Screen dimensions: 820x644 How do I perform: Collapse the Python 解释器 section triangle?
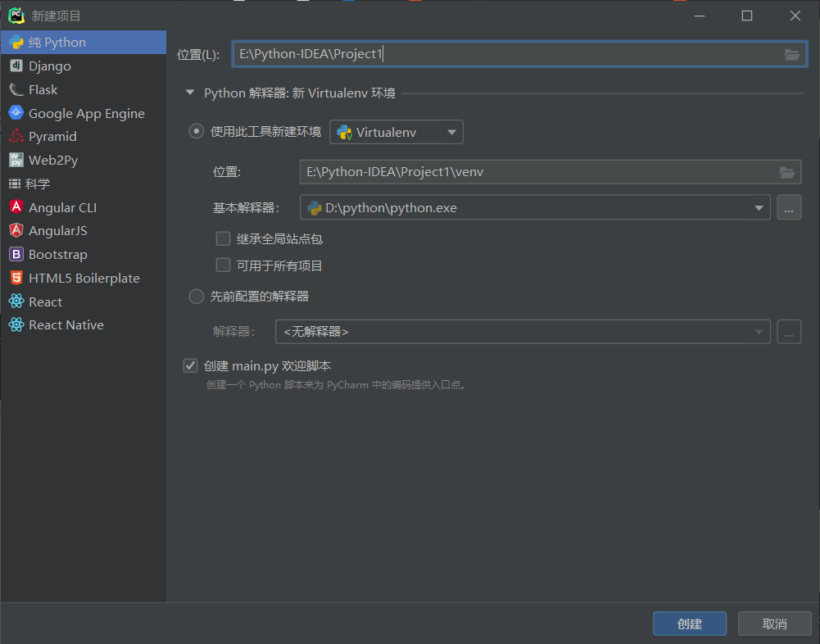tap(190, 93)
